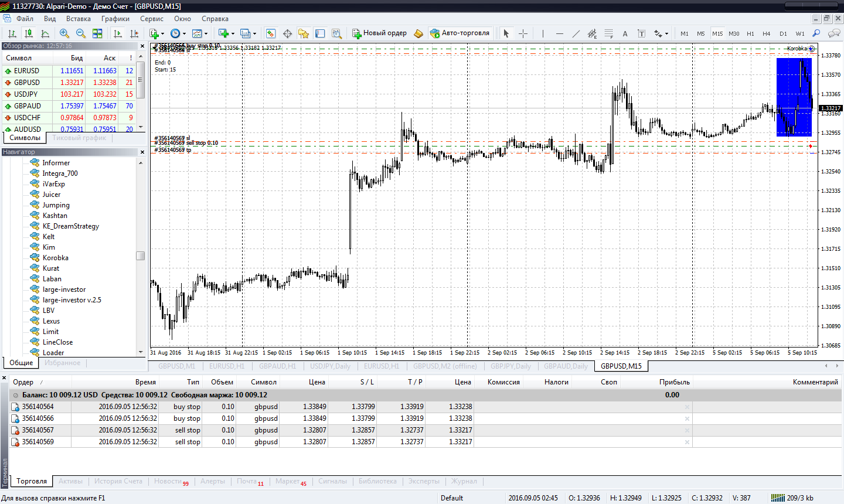Switch chart to line chart mode
Viewport: 844px width, 504px height.
coord(45,33)
